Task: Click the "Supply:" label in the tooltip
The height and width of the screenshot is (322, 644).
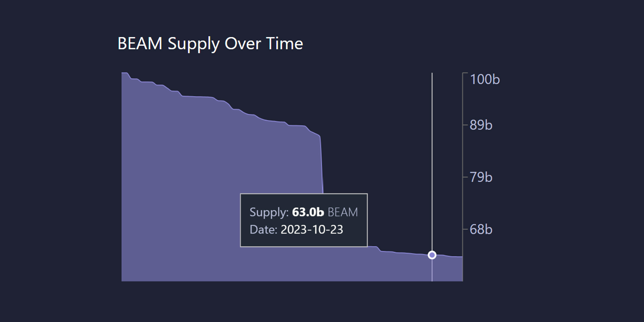Action: (269, 212)
